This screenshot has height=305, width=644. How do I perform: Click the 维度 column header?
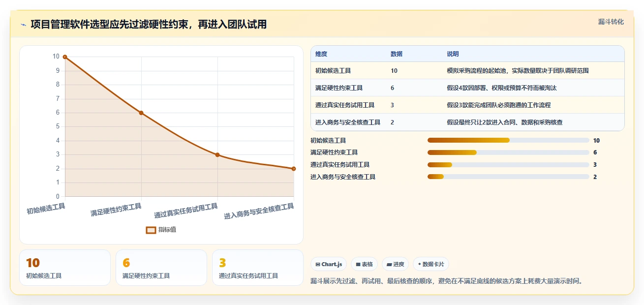pyautogui.click(x=321, y=54)
